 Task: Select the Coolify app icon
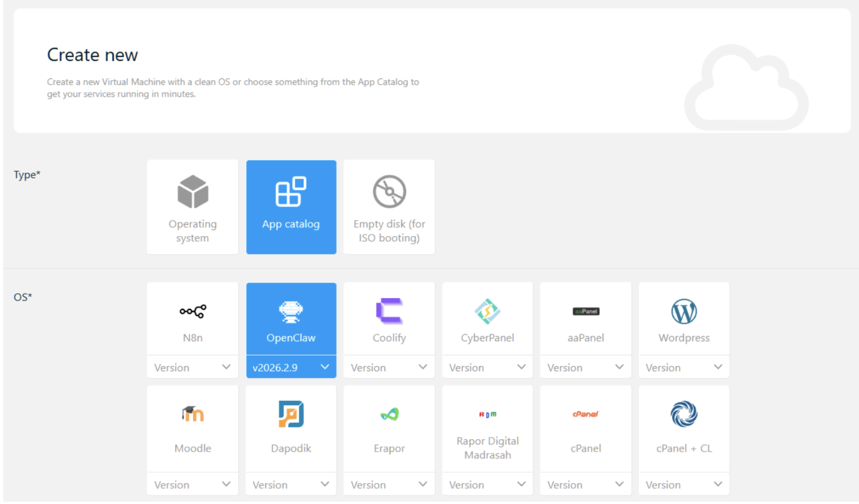tap(389, 311)
